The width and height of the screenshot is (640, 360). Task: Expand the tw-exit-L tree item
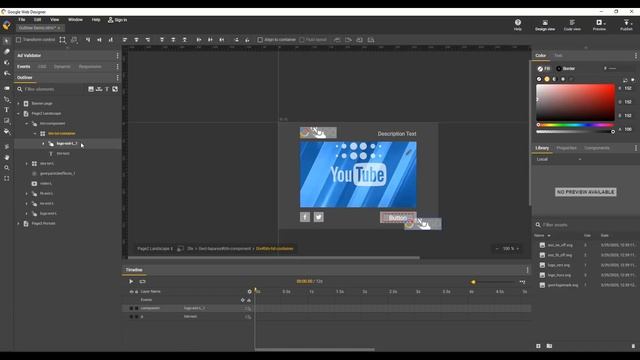[27, 204]
